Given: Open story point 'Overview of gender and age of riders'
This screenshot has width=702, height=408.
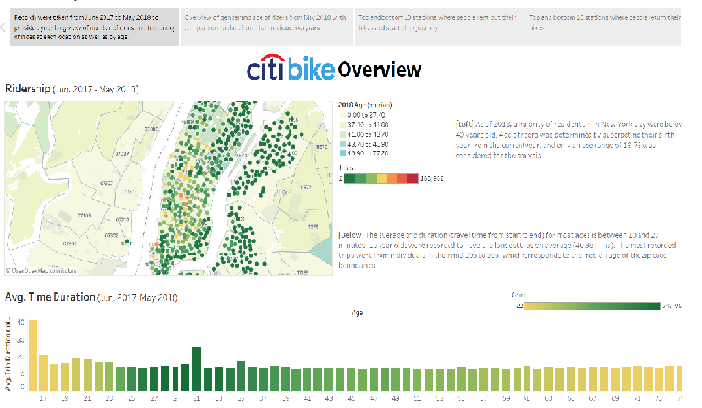Looking at the screenshot, I should click(x=267, y=27).
